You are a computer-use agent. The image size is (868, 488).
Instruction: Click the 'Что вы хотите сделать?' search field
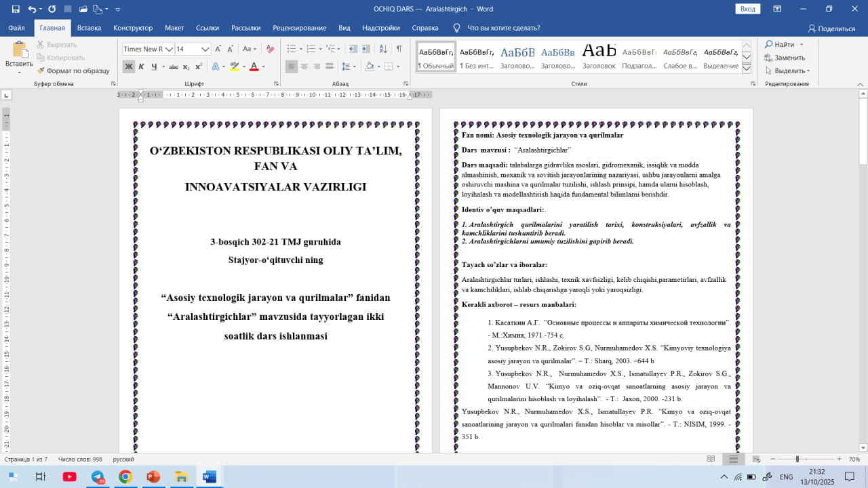[504, 28]
